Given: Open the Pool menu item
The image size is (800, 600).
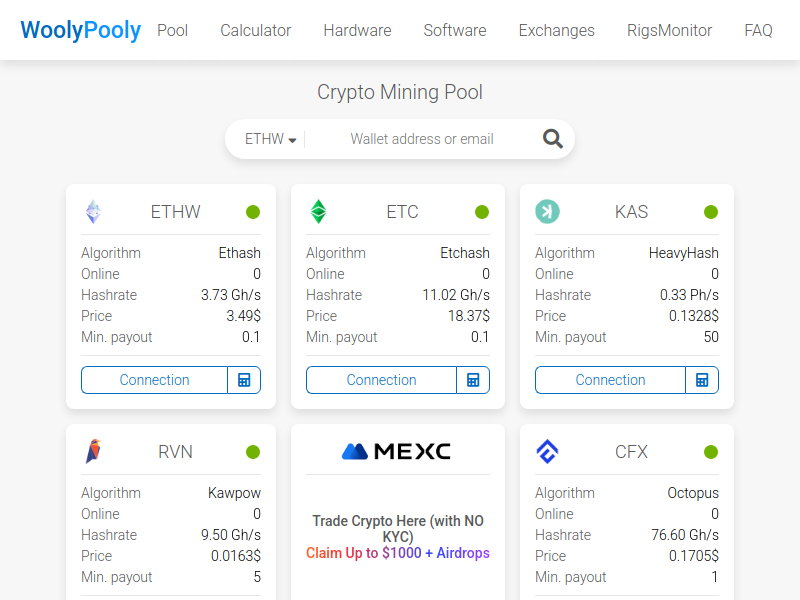Looking at the screenshot, I should 172,31.
